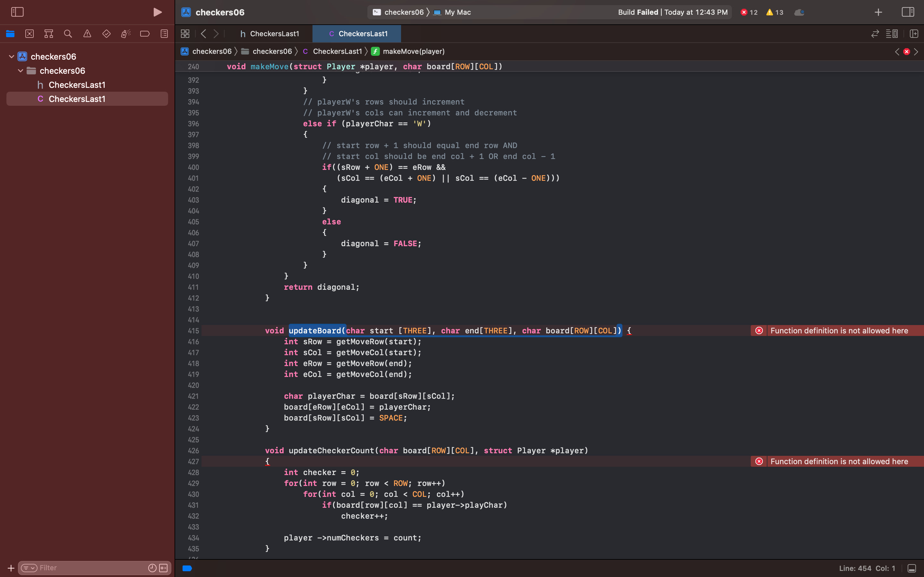
Task: Switch to the CheckersLast1 header tab
Action: click(x=271, y=34)
